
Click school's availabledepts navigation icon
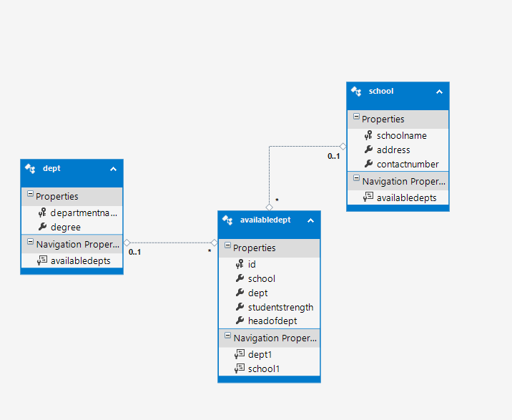[368, 197]
